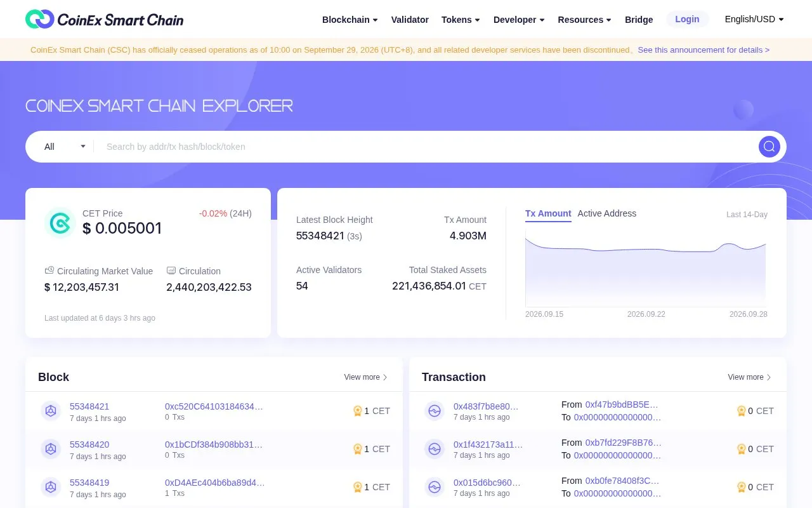Click transaction icon beside 0x483f7b8e80

(x=435, y=411)
